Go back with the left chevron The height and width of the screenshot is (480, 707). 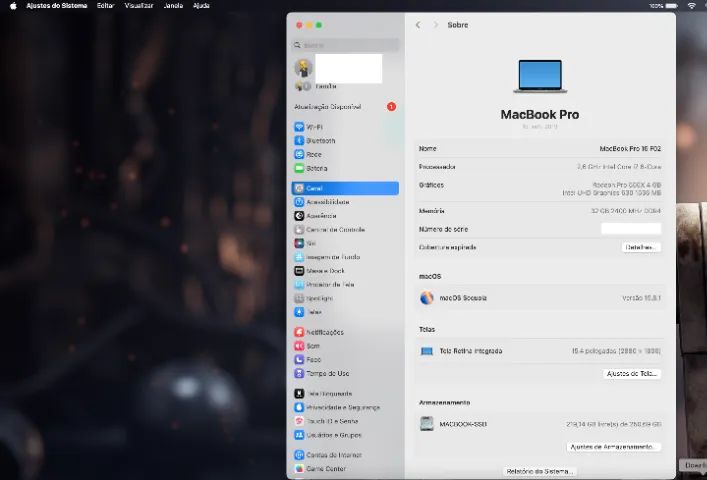[418, 25]
